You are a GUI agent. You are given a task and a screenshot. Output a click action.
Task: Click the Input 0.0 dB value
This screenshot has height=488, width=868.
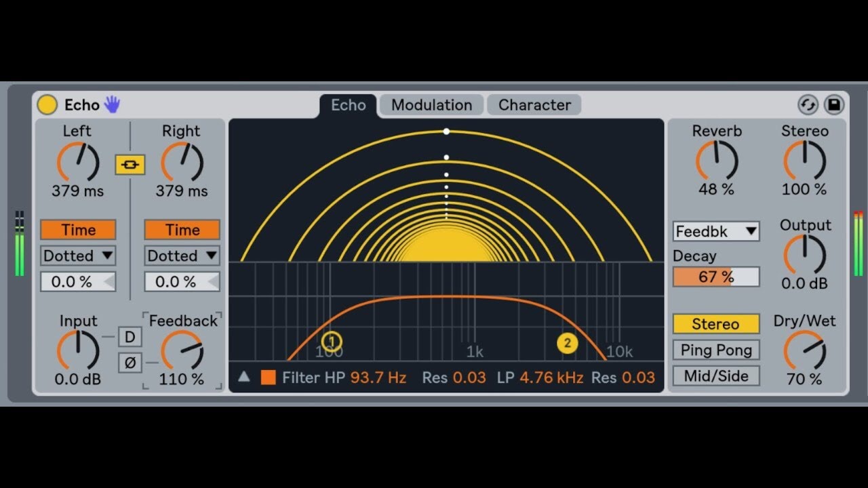[78, 380]
